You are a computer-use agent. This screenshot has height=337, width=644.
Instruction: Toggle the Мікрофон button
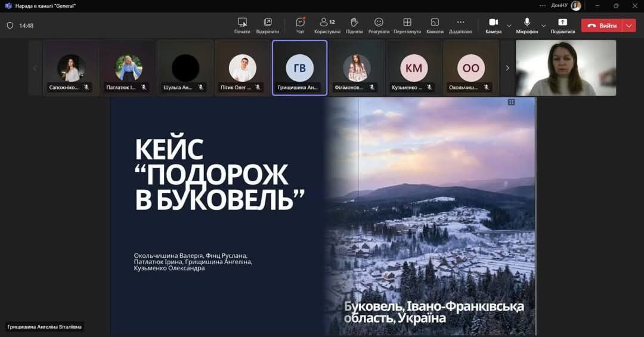click(527, 26)
